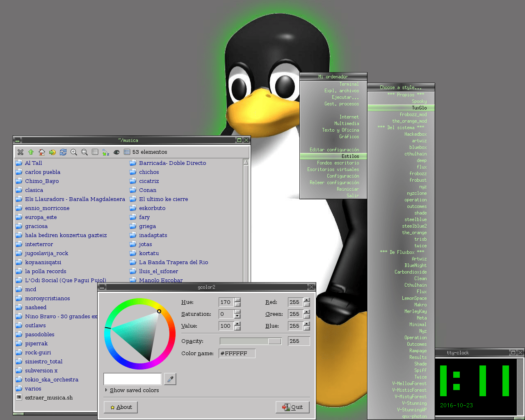Click the Color name field showing #FFFFFF
The image size is (525, 420).
237,353
